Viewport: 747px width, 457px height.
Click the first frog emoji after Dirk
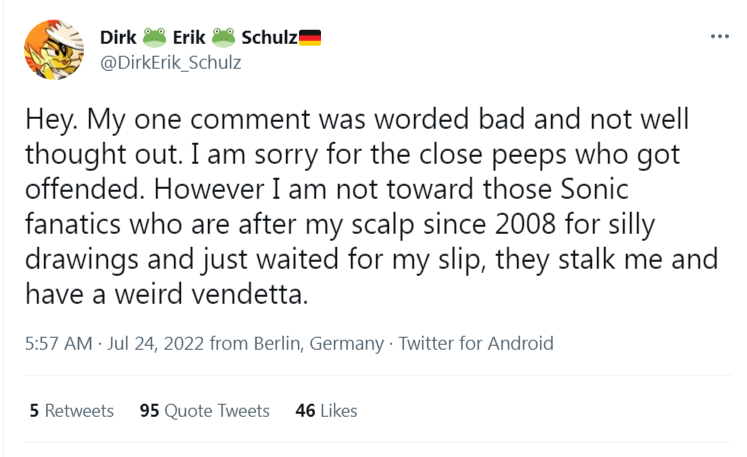(154, 37)
